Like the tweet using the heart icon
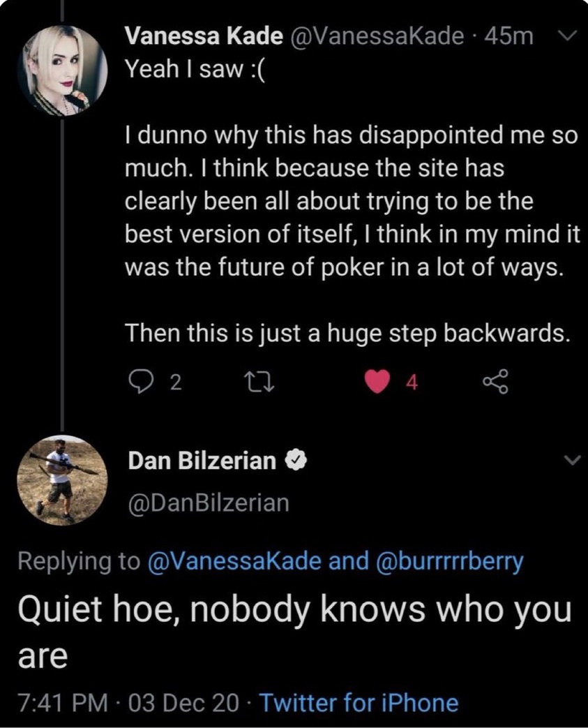 pyautogui.click(x=377, y=382)
